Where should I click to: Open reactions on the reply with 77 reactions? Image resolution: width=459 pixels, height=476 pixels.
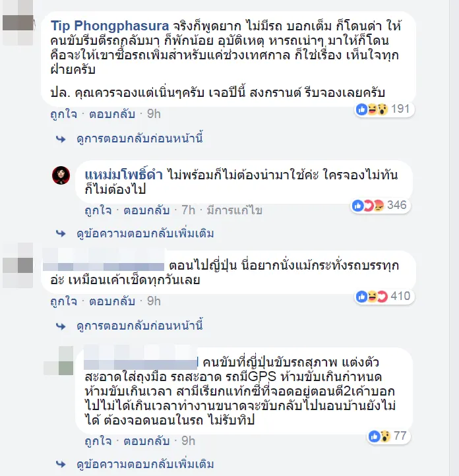[x=388, y=436]
